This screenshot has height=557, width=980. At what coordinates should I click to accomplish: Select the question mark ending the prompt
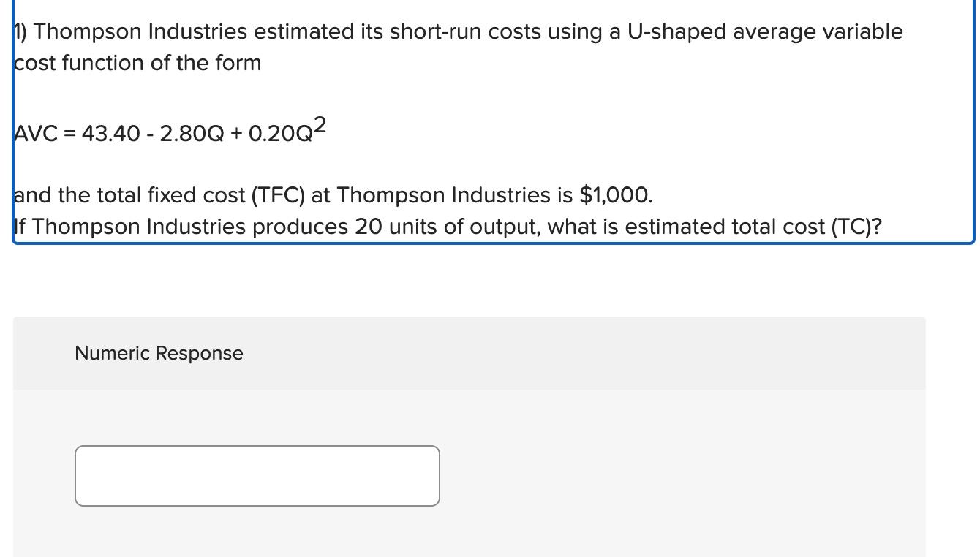tap(877, 227)
